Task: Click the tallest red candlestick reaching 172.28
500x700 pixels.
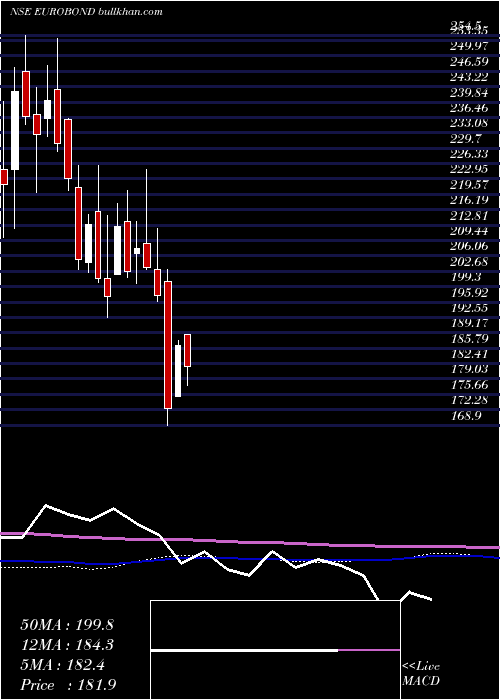Action: tap(168, 345)
